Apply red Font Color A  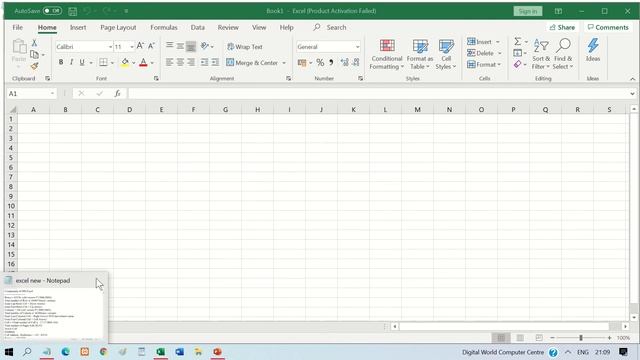point(143,62)
